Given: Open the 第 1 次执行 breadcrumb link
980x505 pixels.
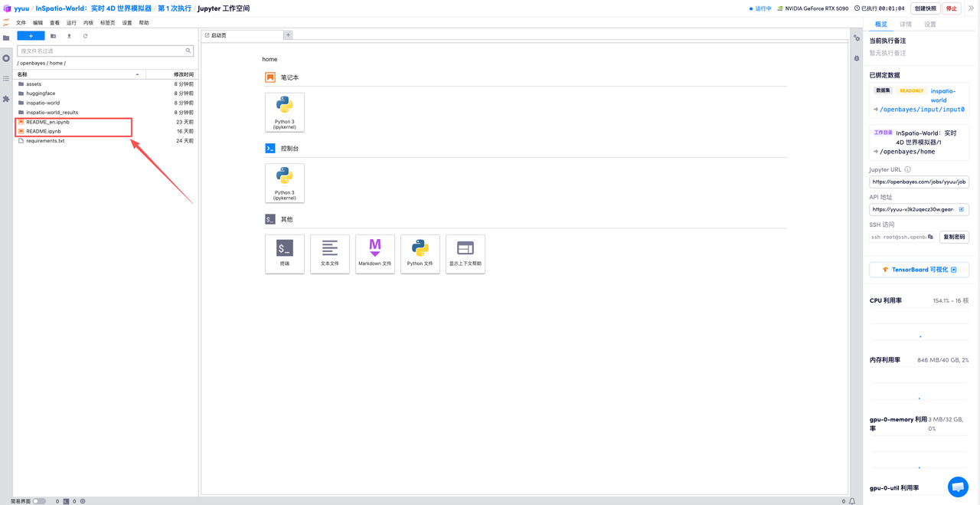Looking at the screenshot, I should click(x=175, y=8).
